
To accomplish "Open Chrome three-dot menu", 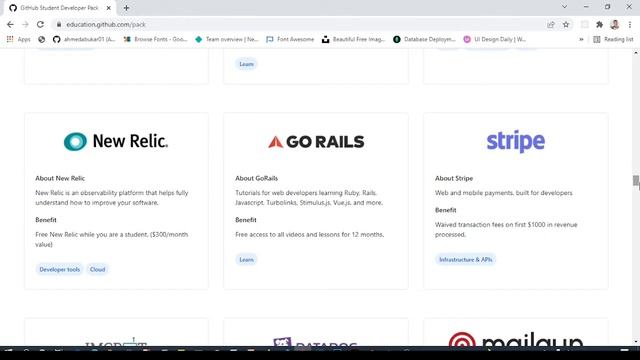I will pyautogui.click(x=630, y=24).
